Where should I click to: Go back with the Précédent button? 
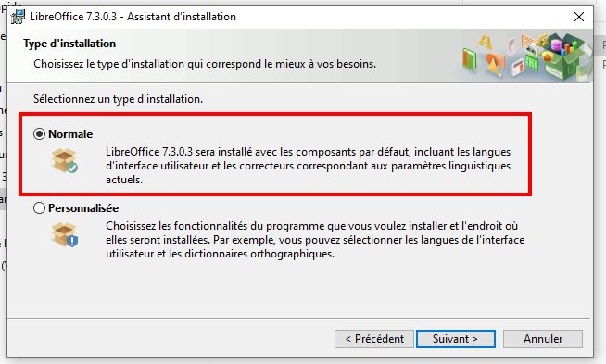374,339
